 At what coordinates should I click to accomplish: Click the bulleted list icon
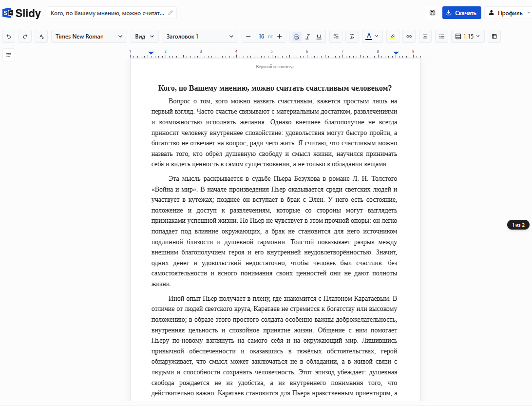coord(441,37)
